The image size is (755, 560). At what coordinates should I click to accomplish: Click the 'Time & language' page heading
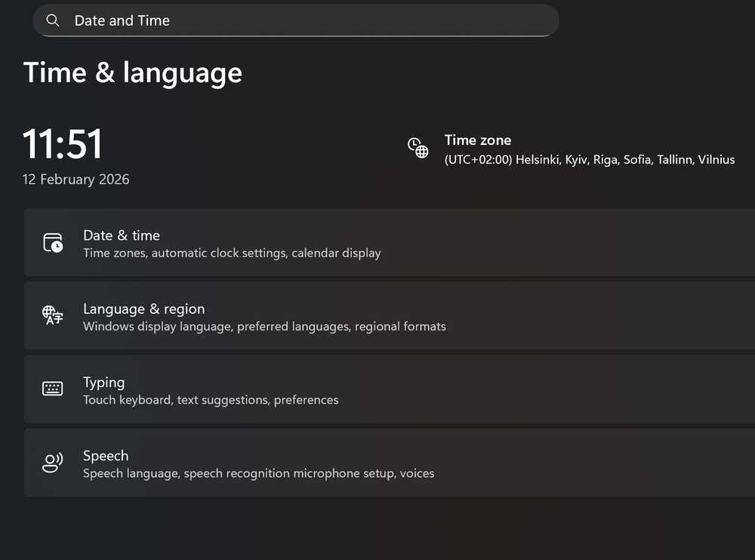[x=133, y=73]
